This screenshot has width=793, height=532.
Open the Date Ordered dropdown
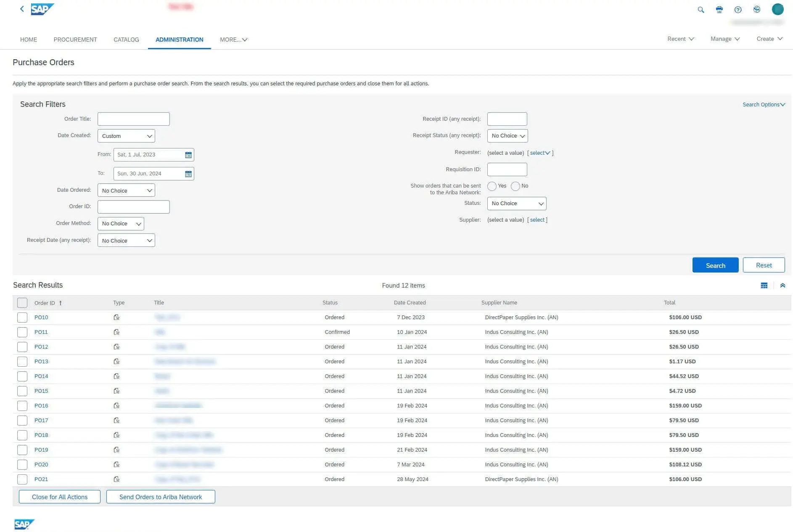click(x=126, y=191)
